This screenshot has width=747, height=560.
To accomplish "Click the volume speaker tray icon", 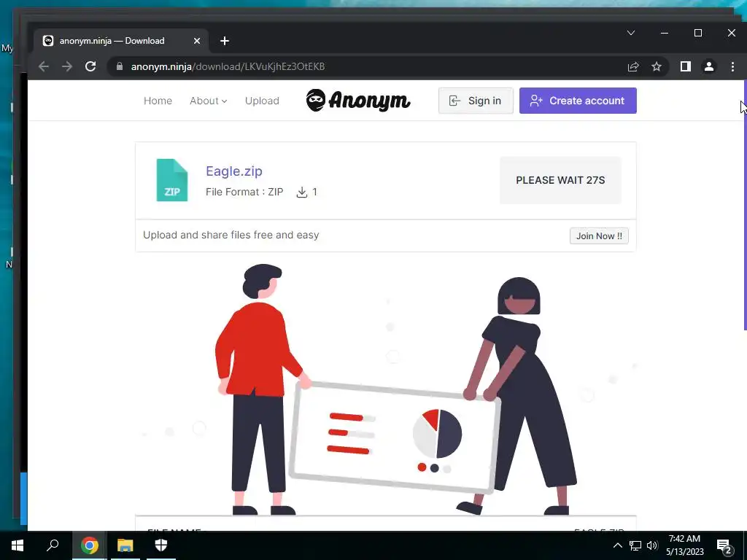I will (652, 545).
